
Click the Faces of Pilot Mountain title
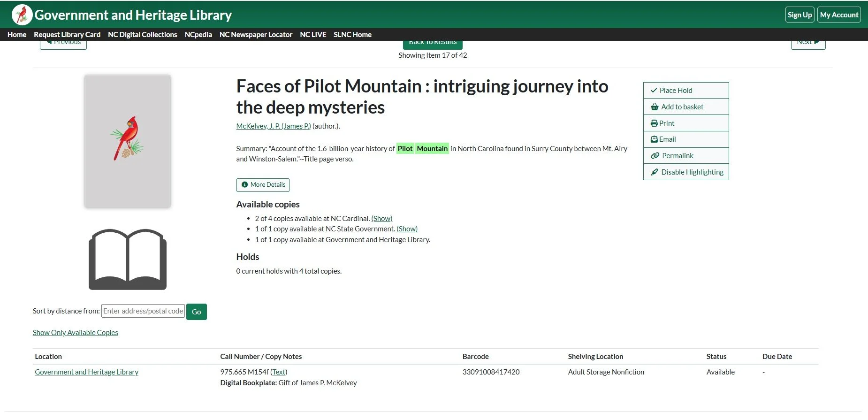pos(422,97)
